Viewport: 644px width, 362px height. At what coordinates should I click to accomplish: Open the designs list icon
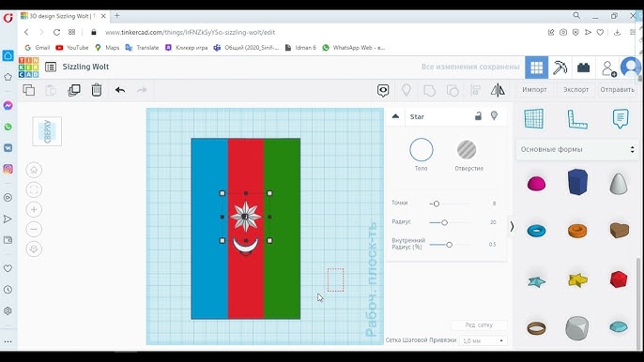coord(51,67)
